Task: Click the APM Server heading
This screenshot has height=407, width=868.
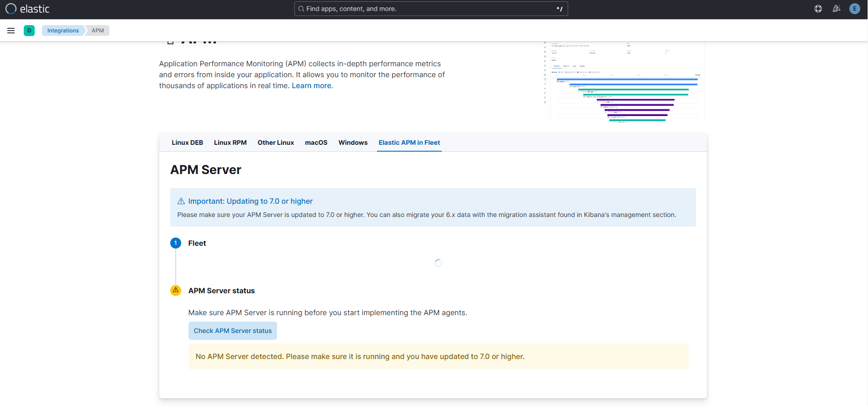Action: (206, 170)
